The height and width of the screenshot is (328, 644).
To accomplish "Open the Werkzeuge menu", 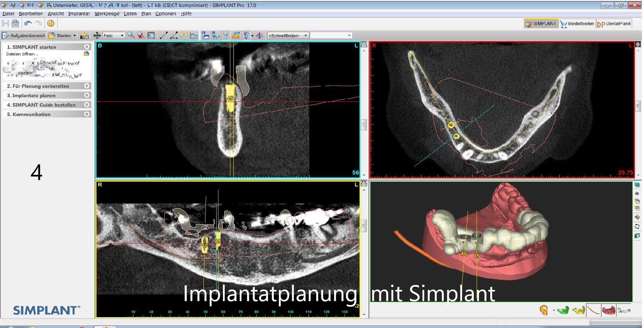I will click(x=107, y=14).
